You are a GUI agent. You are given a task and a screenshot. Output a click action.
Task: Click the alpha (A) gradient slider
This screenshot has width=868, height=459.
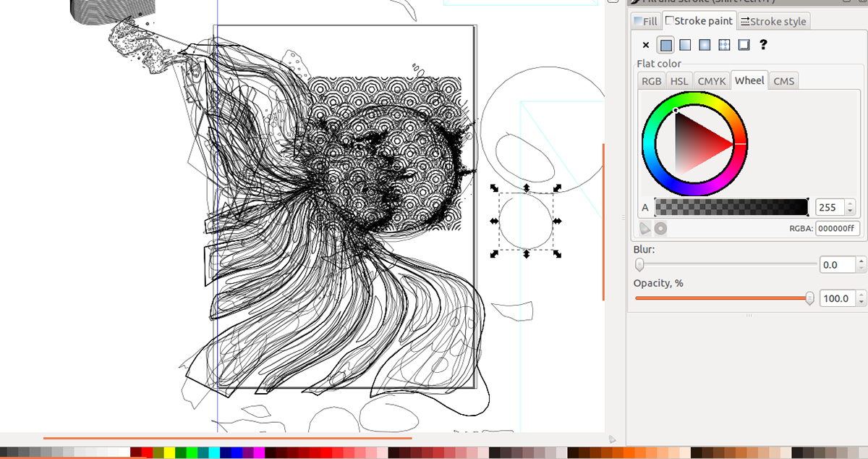(731, 207)
